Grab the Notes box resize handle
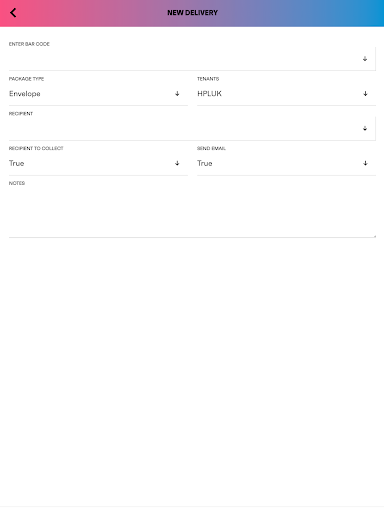This screenshot has width=384, height=512. (x=374, y=236)
